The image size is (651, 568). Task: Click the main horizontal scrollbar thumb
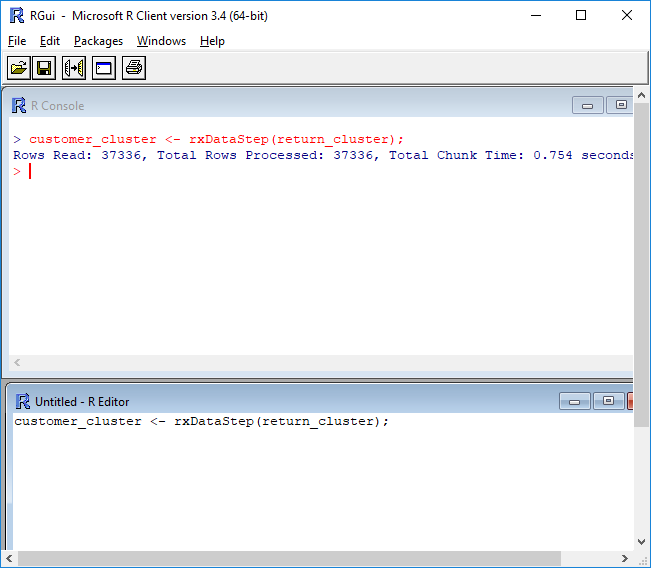point(289,558)
